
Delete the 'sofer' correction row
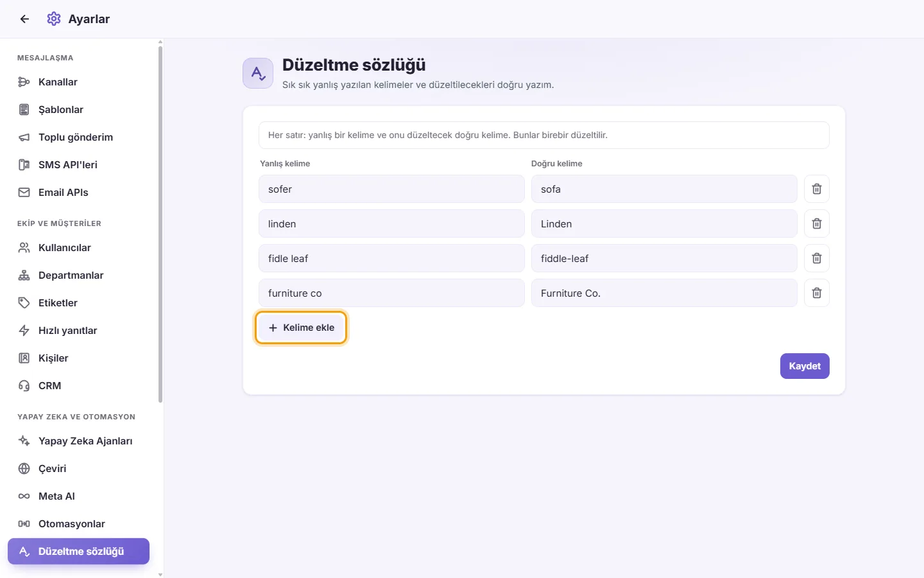pyautogui.click(x=816, y=189)
